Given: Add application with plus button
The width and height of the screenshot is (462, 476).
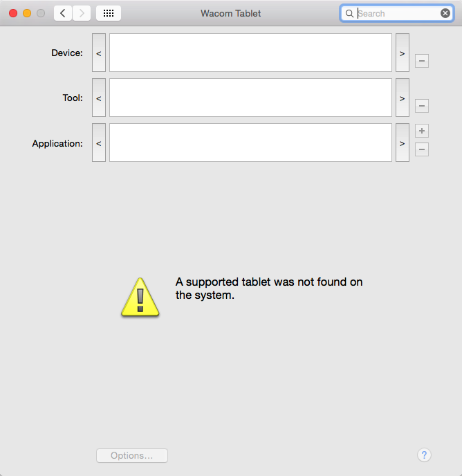Looking at the screenshot, I should coord(422,131).
